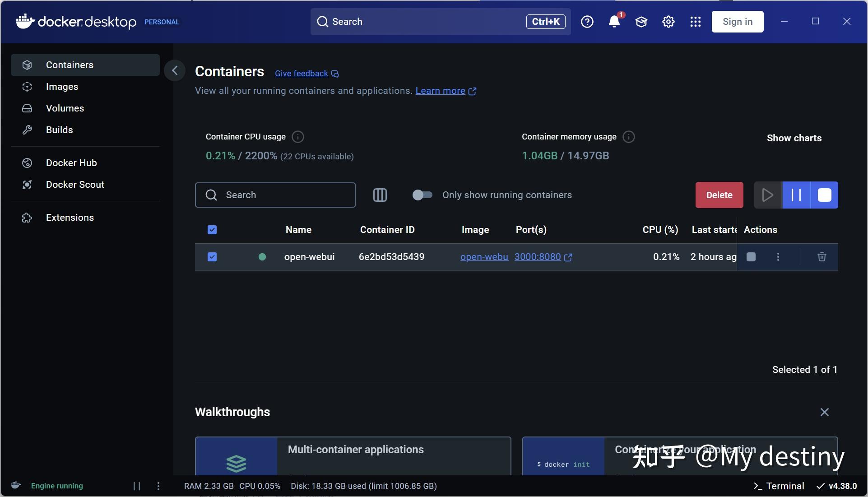Open the Help question mark icon
The image size is (868, 497).
pyautogui.click(x=587, y=21)
